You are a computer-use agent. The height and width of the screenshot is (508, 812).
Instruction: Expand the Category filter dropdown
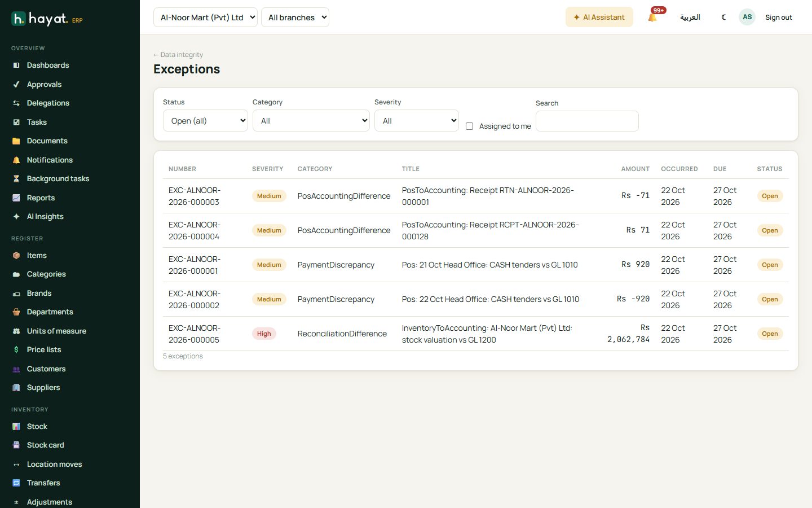pyautogui.click(x=311, y=121)
